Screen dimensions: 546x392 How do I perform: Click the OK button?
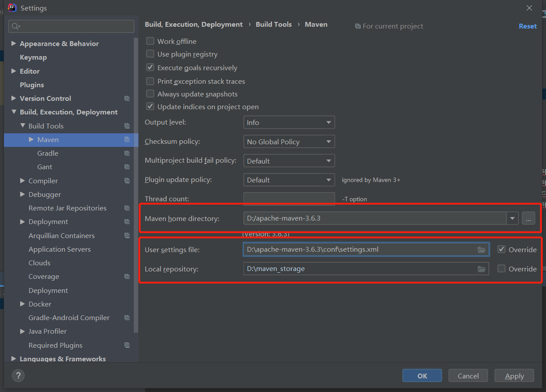coord(422,376)
